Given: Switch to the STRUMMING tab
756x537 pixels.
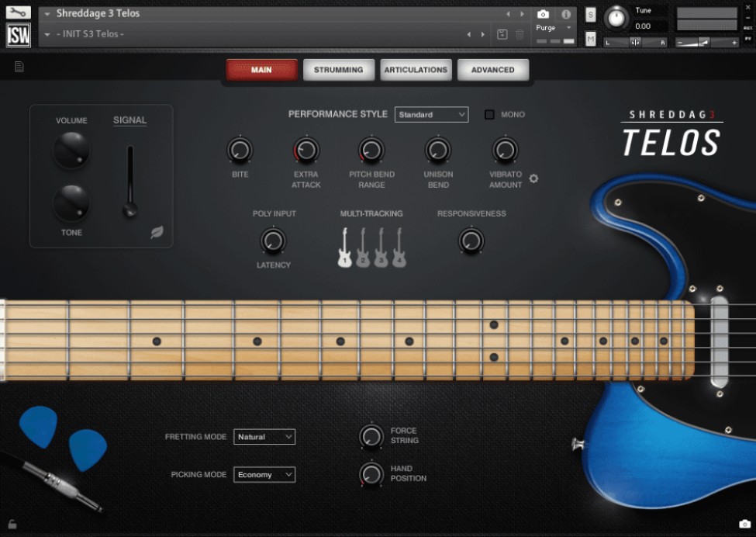Looking at the screenshot, I should point(339,69).
